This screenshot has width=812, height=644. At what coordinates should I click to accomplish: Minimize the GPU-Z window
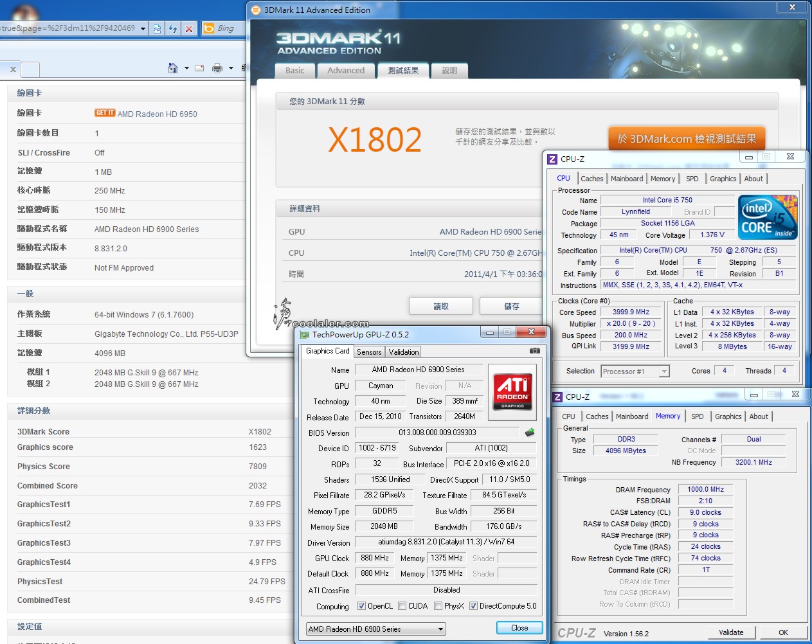490,332
